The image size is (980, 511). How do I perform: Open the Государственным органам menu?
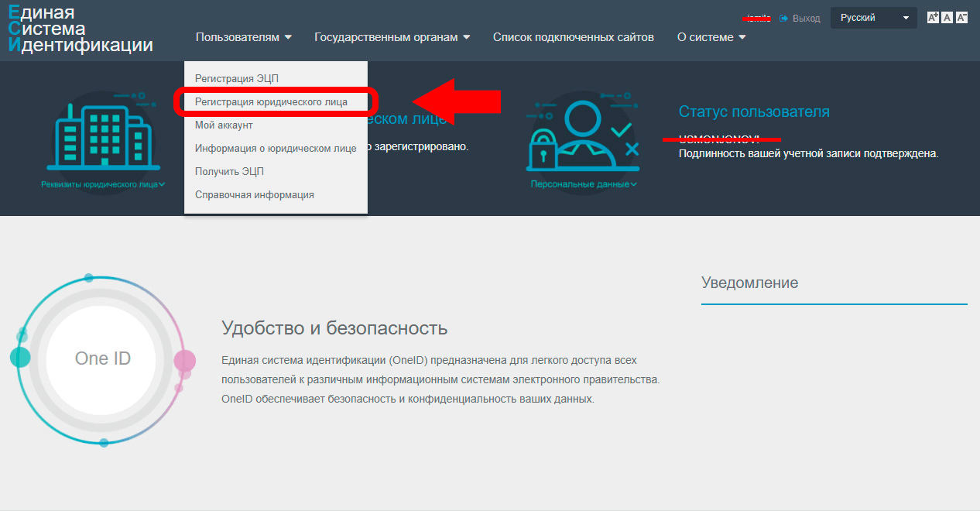392,37
